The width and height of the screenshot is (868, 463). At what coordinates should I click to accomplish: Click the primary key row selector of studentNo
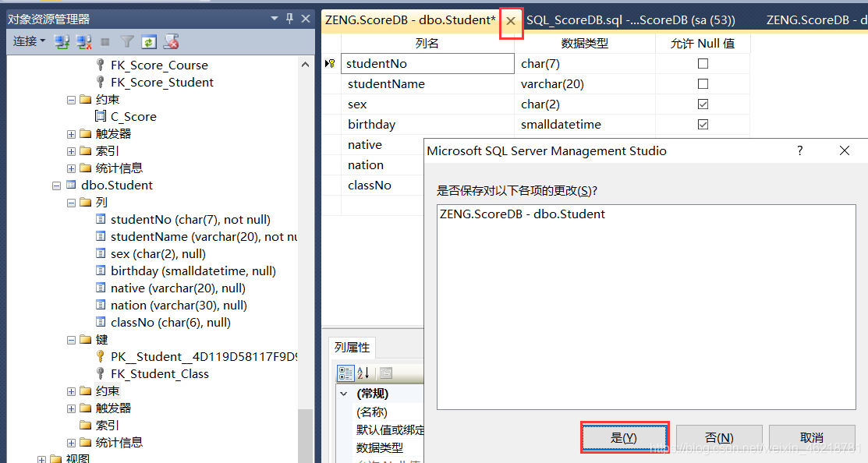(331, 64)
